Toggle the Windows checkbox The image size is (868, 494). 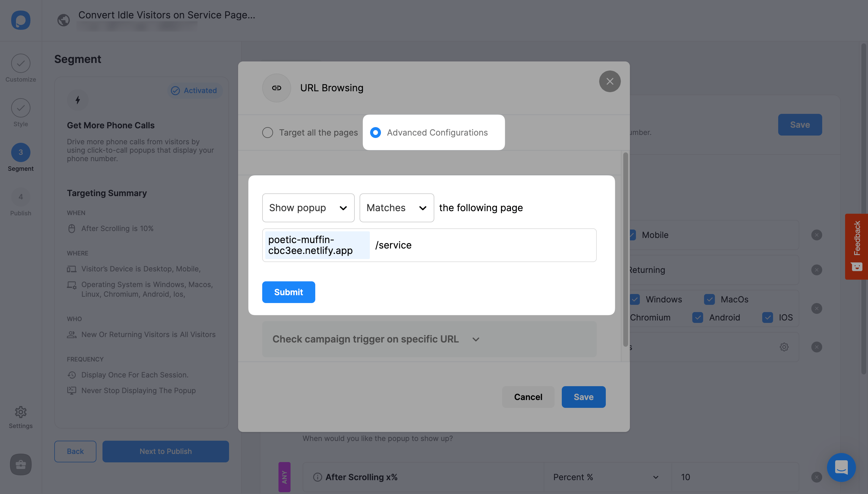[x=635, y=299]
